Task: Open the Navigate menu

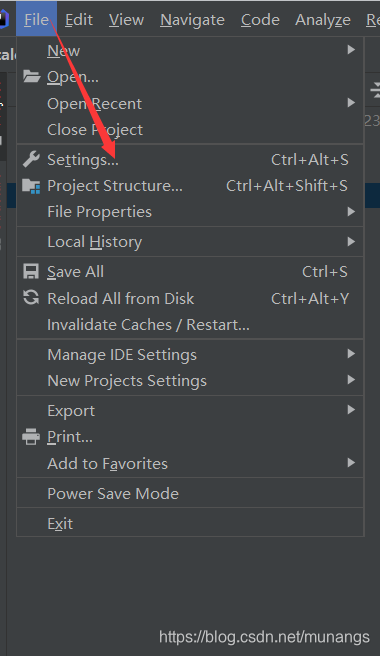Action: pyautogui.click(x=193, y=20)
